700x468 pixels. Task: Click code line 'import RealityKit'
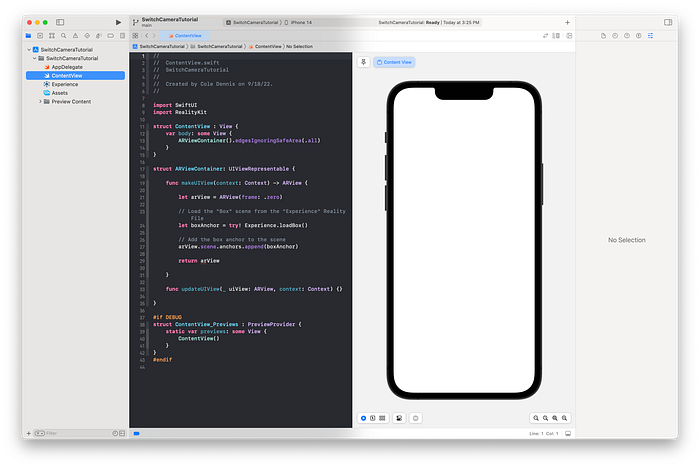[x=180, y=112]
